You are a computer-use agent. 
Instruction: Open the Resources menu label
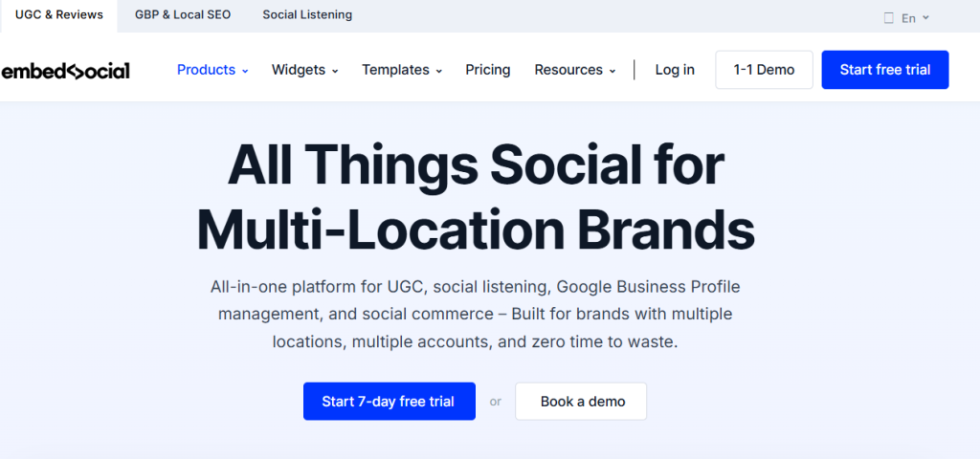568,70
